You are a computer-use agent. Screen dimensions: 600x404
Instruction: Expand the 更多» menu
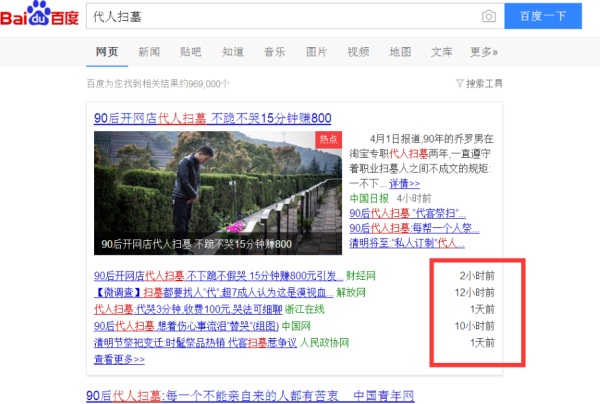(x=484, y=52)
